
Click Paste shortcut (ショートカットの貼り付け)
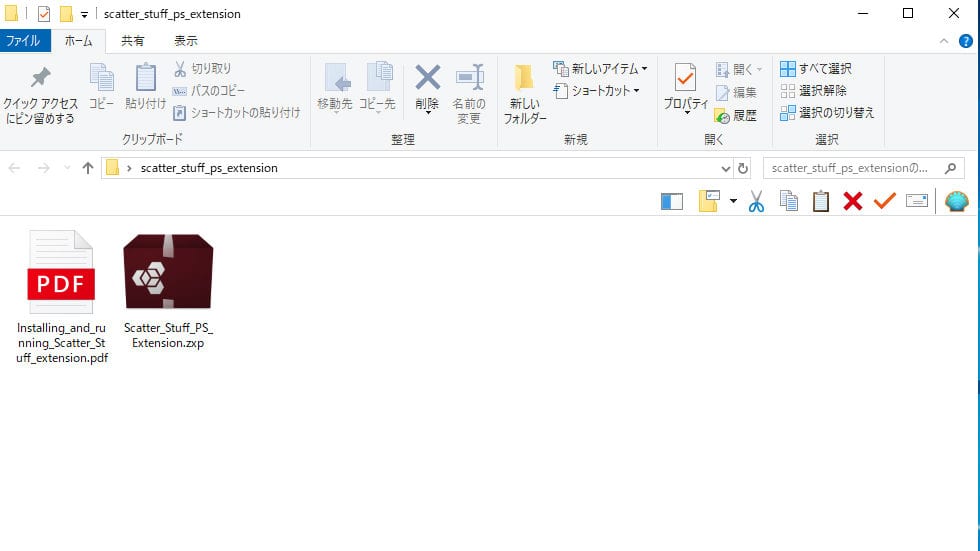(237, 112)
